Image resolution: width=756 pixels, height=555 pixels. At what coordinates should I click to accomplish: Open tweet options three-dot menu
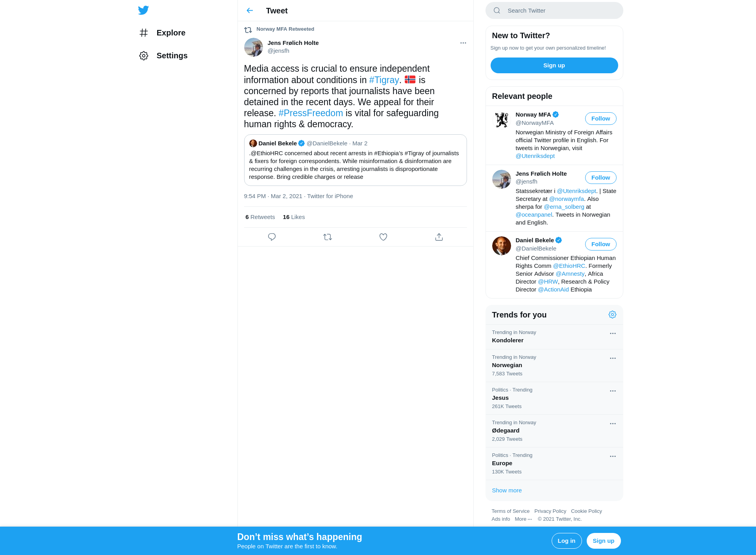[463, 43]
